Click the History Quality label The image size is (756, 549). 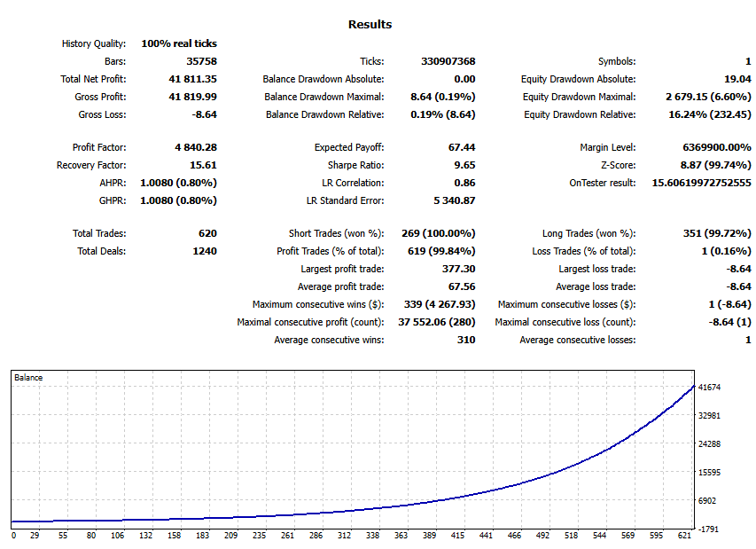pos(94,43)
